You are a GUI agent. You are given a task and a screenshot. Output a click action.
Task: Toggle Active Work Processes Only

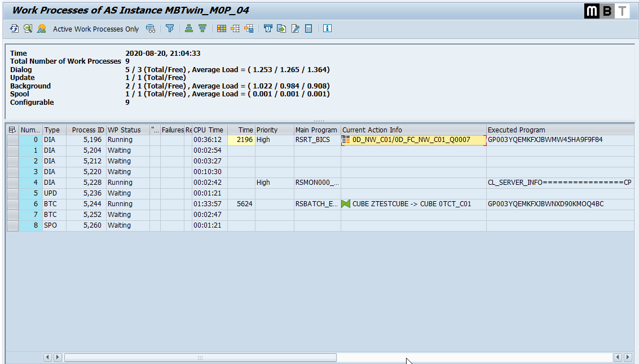[96, 28]
